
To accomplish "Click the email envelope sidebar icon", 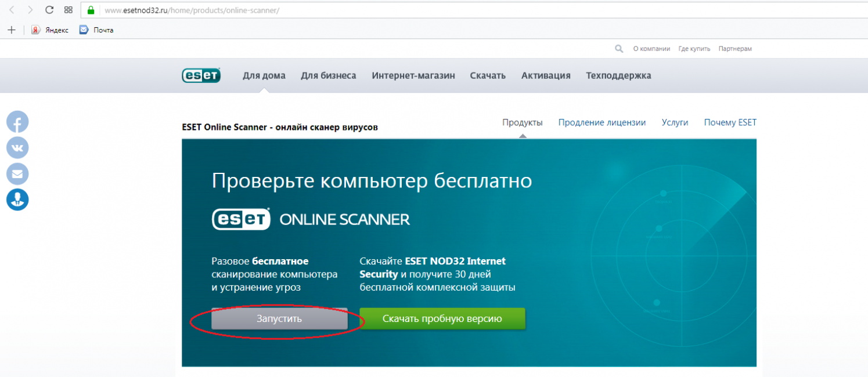I will [x=17, y=174].
